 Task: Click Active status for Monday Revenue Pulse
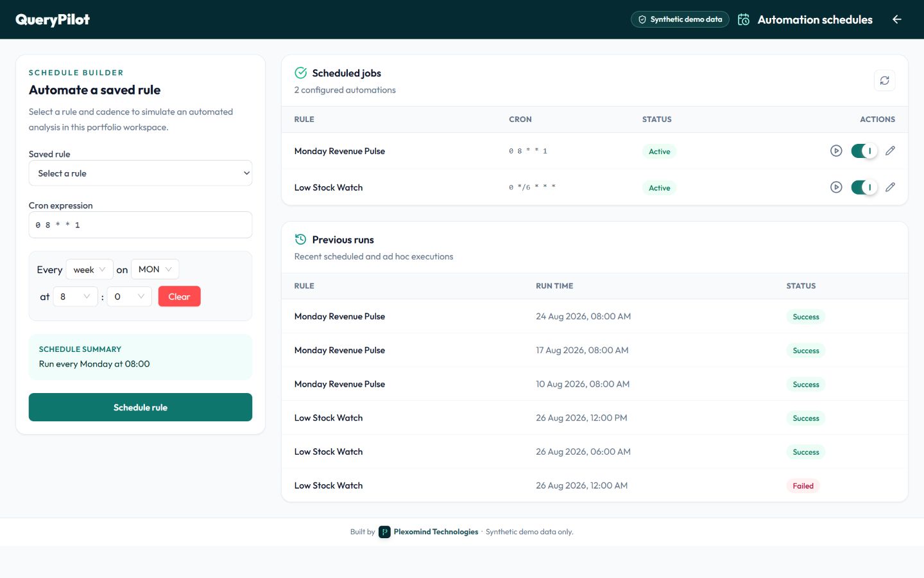click(660, 152)
